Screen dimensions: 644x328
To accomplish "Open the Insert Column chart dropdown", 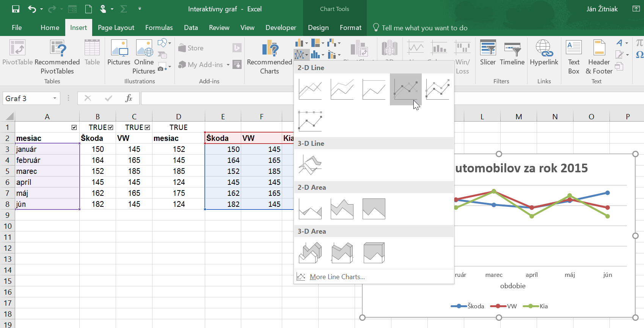I will coord(302,43).
